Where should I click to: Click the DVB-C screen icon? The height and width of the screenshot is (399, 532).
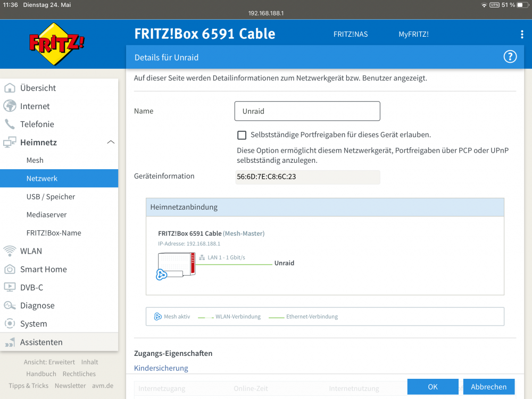[x=10, y=287]
